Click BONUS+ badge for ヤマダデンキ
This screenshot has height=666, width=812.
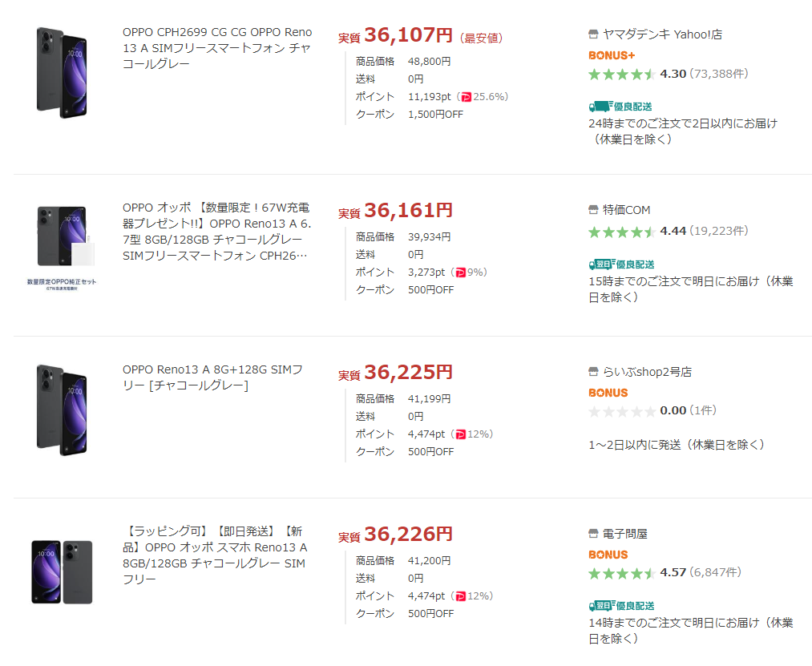(x=612, y=55)
